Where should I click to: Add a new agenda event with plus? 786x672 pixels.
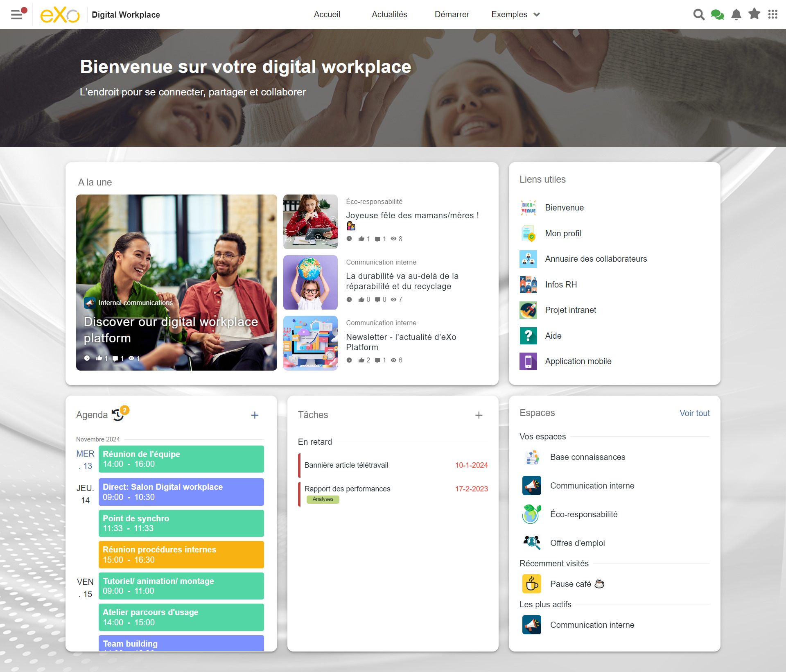click(255, 415)
